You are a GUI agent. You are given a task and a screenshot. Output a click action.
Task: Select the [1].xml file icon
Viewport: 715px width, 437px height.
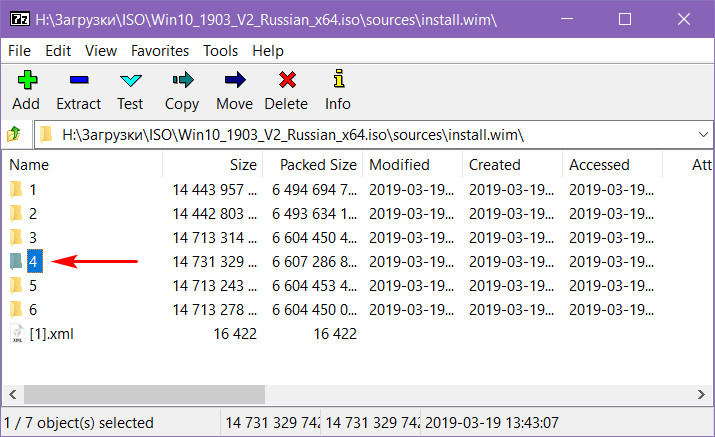[17, 333]
